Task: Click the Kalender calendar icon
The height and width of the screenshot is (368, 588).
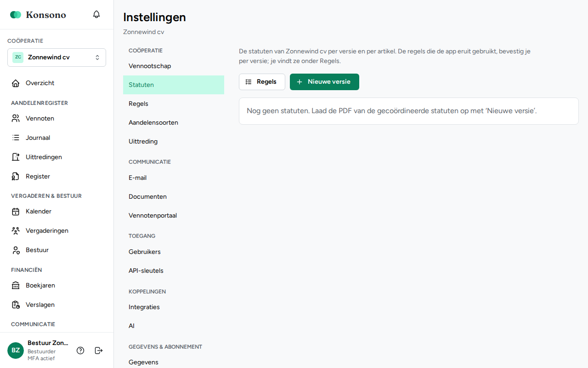Action: point(16,212)
